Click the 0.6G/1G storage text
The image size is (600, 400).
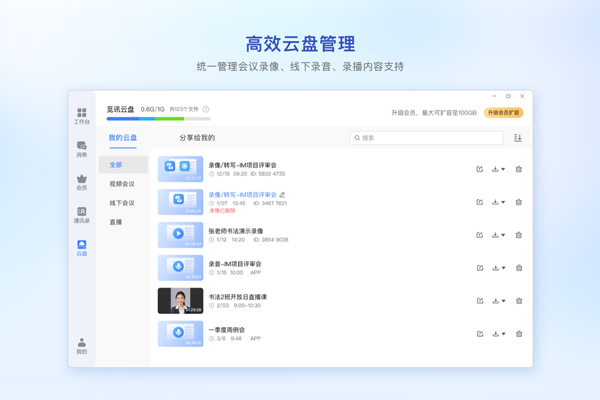coord(152,109)
